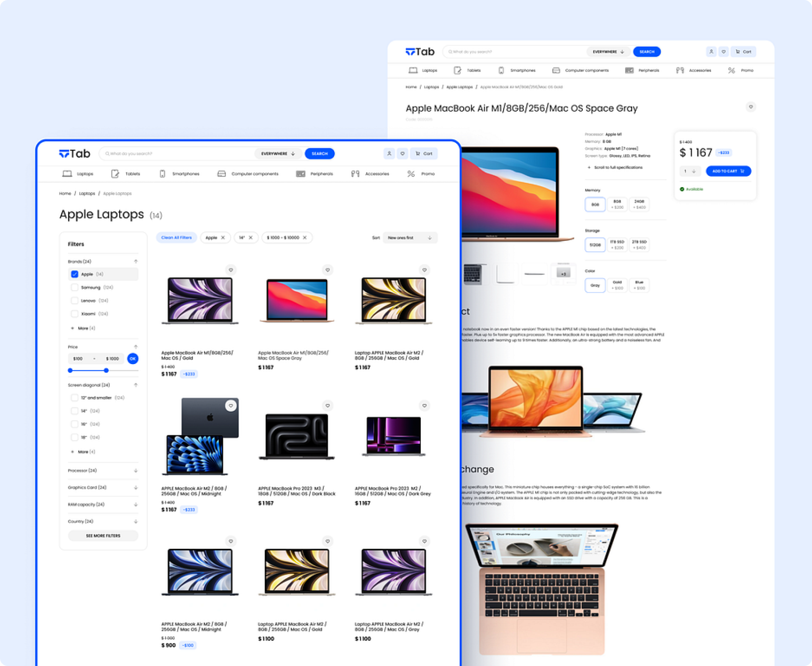This screenshot has height=666, width=812.
Task: Click the user account icon in front header
Action: click(389, 154)
